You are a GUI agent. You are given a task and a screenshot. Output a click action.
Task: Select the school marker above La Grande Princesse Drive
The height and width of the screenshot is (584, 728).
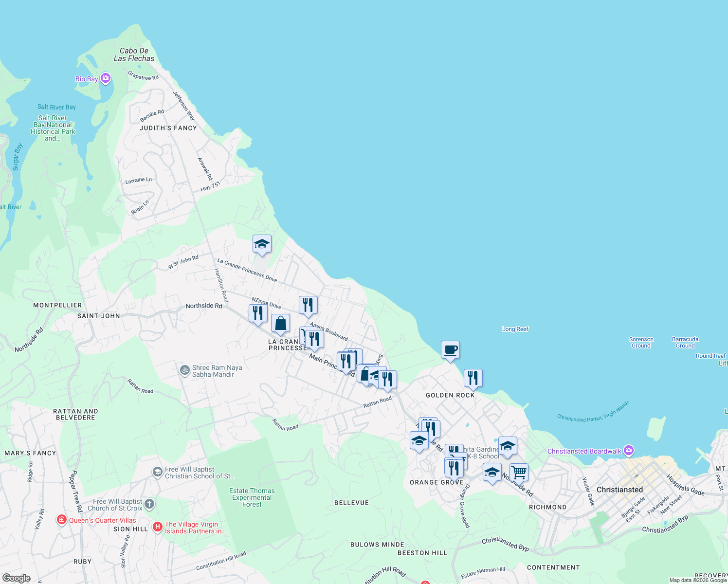pos(262,244)
